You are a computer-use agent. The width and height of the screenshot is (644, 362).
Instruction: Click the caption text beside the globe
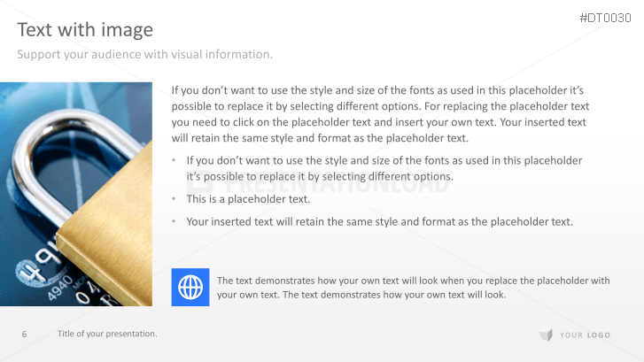(413, 288)
